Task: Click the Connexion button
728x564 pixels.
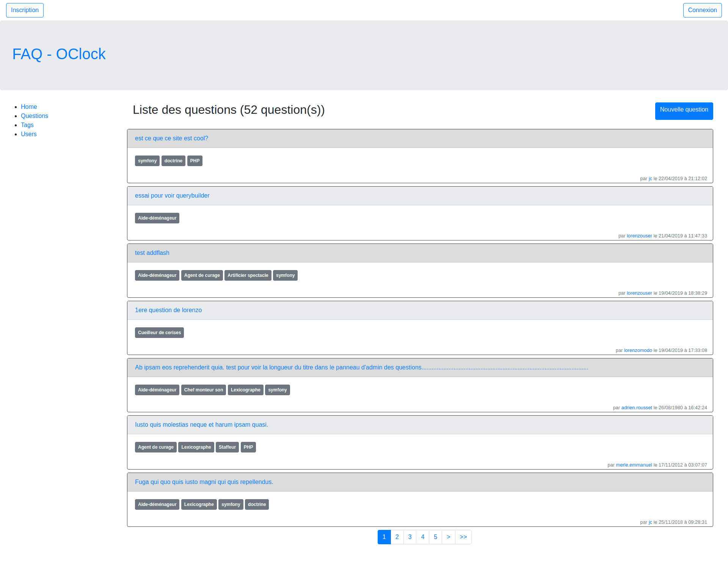Action: [x=702, y=10]
